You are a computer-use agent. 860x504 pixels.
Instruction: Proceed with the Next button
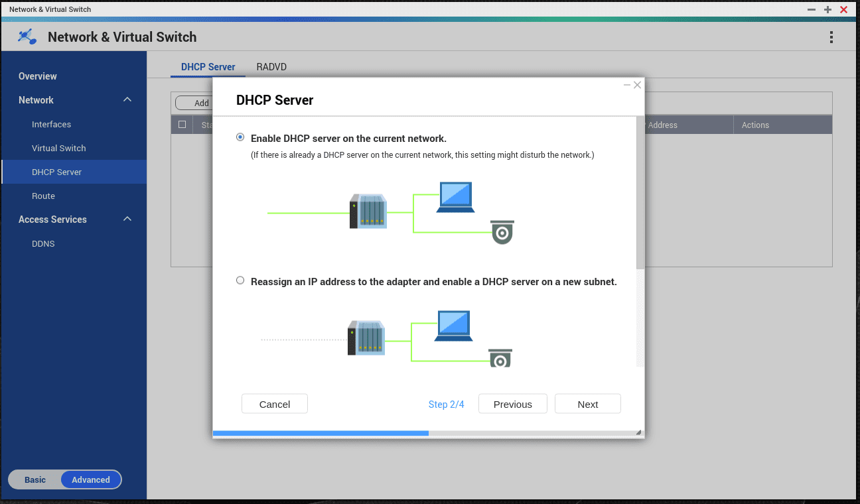pyautogui.click(x=588, y=404)
